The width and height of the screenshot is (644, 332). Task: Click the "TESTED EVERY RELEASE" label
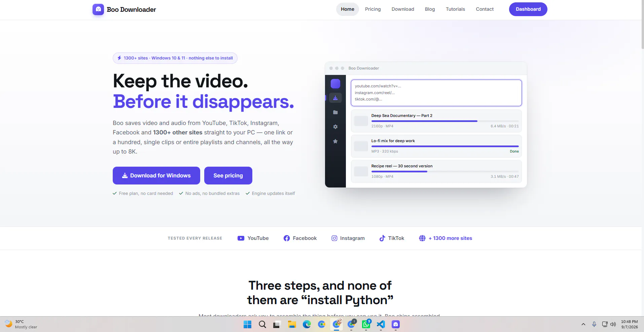[x=195, y=238]
